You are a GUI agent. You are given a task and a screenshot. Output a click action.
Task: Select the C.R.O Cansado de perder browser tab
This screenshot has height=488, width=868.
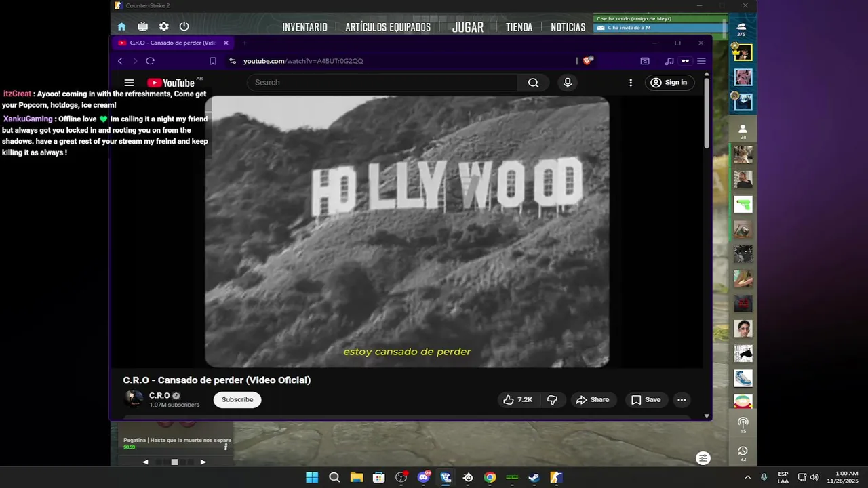point(173,43)
